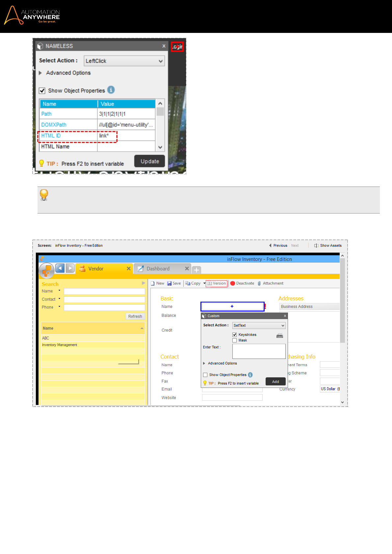Click the Copy toolbar icon

tap(188, 283)
